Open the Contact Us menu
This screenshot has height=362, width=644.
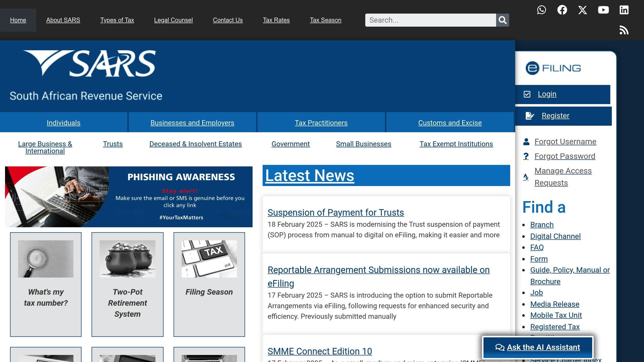coord(228,20)
